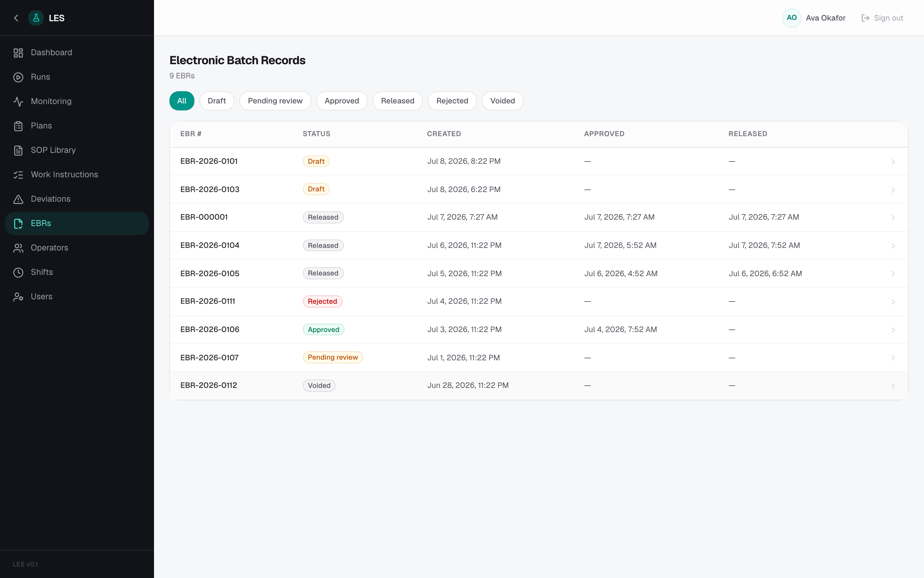Navigate to SOP Library
Image resolution: width=924 pixels, height=578 pixels.
point(54,150)
